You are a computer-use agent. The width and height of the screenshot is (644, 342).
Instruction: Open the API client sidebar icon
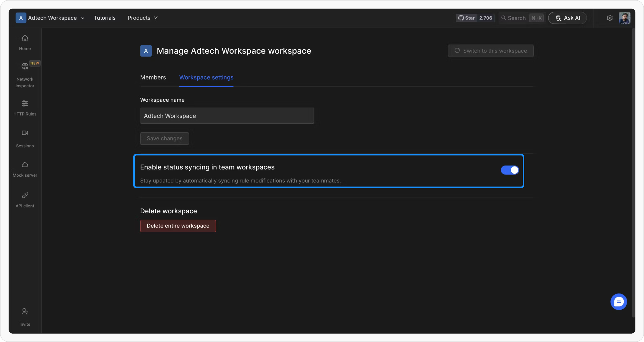coord(25,195)
